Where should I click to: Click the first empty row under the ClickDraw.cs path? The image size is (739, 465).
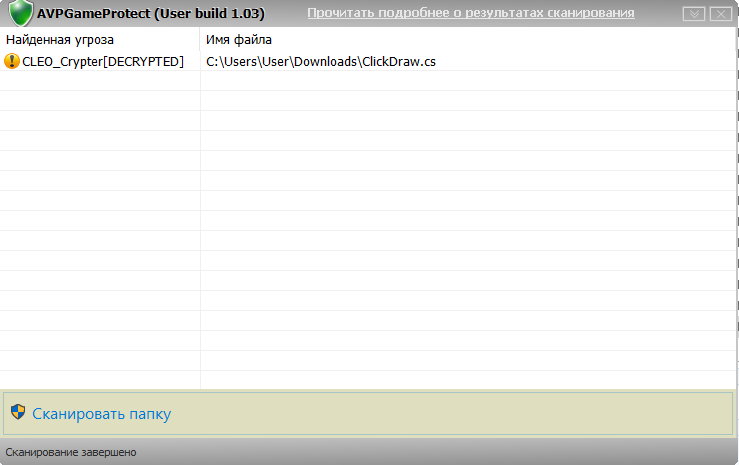(400, 81)
